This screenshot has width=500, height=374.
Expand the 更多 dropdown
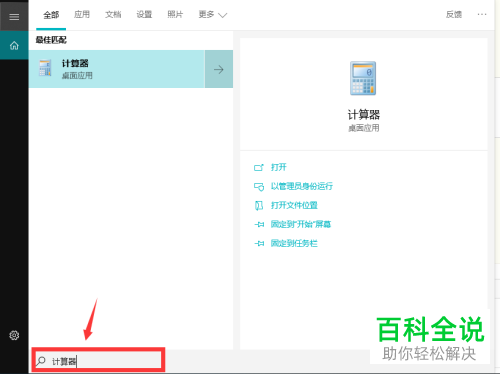213,15
